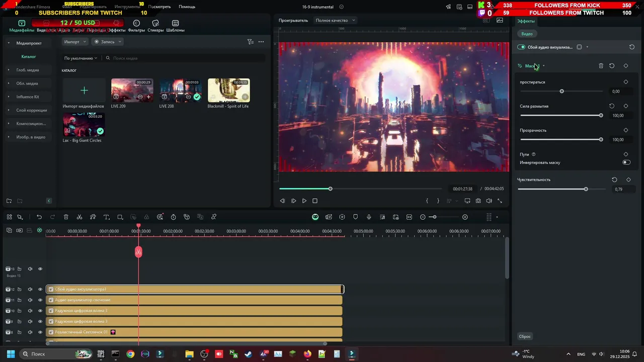Click the zoom-in plus timeline icon
644x362 pixels.
[x=465, y=217]
